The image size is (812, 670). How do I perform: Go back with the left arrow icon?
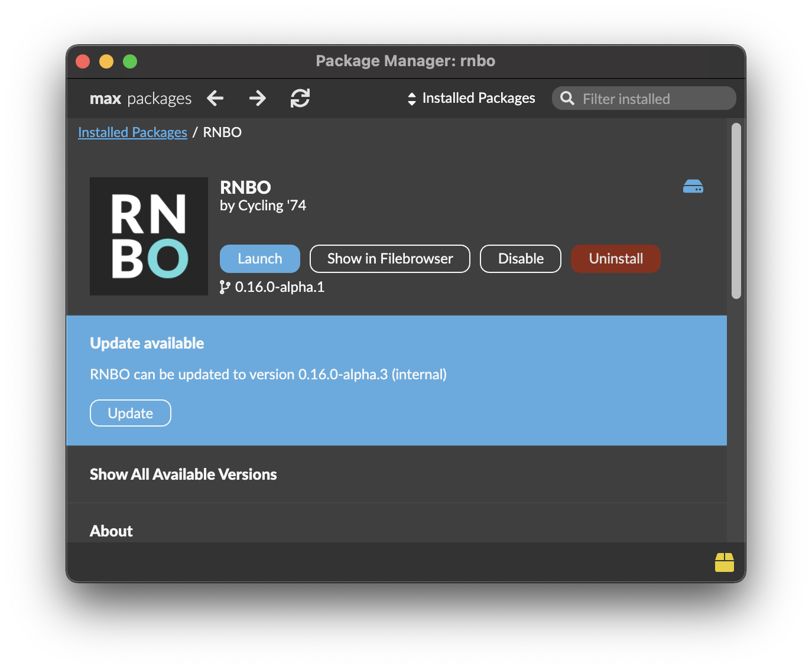pos(215,98)
